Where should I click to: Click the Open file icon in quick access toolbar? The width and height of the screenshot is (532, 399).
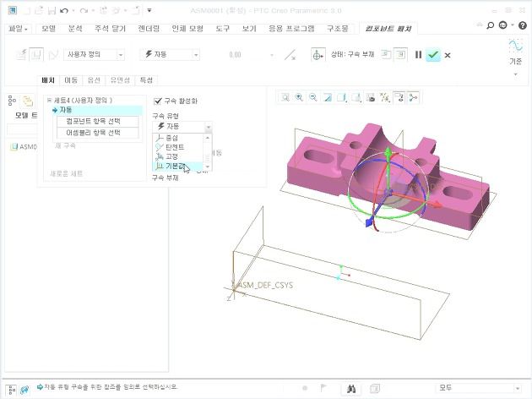pos(39,10)
